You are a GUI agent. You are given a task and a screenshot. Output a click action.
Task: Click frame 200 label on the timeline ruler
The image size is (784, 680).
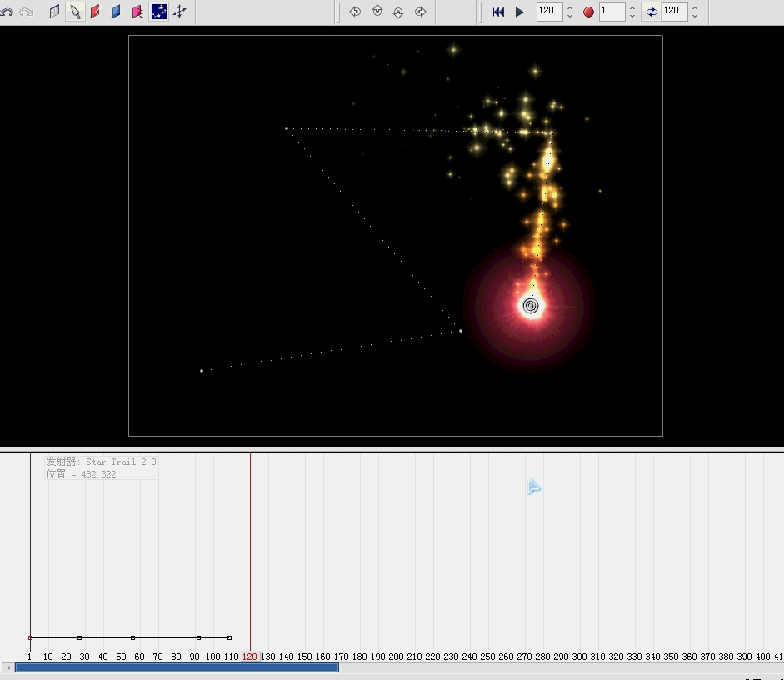pyautogui.click(x=396, y=657)
